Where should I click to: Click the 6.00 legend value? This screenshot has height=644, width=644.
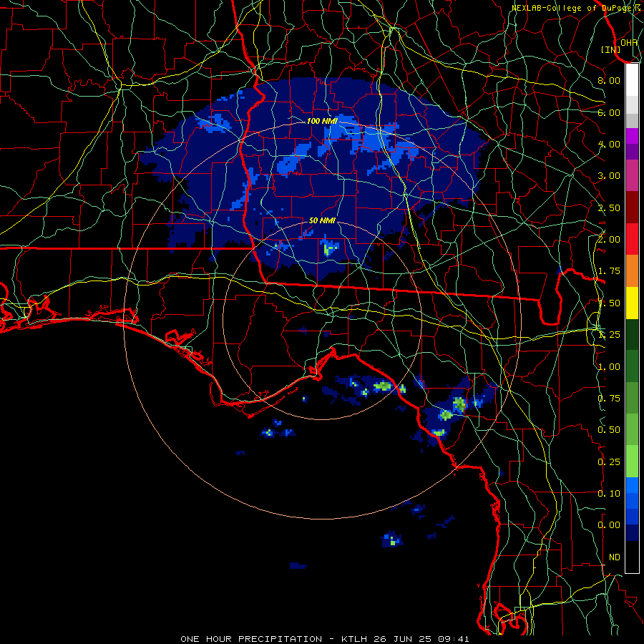click(609, 112)
